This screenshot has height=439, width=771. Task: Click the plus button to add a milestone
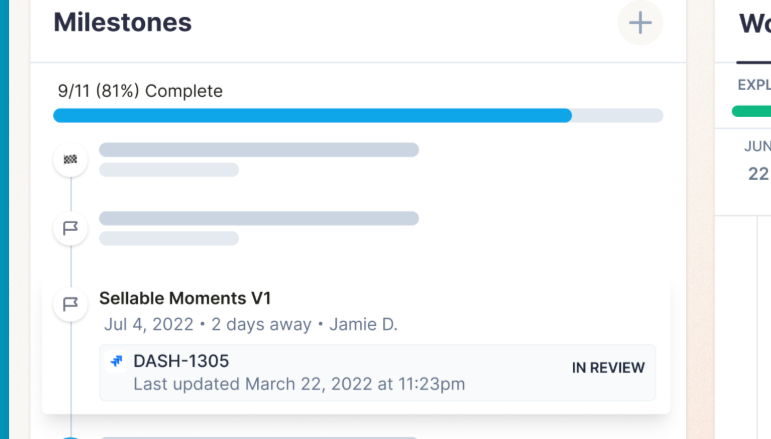[640, 22]
